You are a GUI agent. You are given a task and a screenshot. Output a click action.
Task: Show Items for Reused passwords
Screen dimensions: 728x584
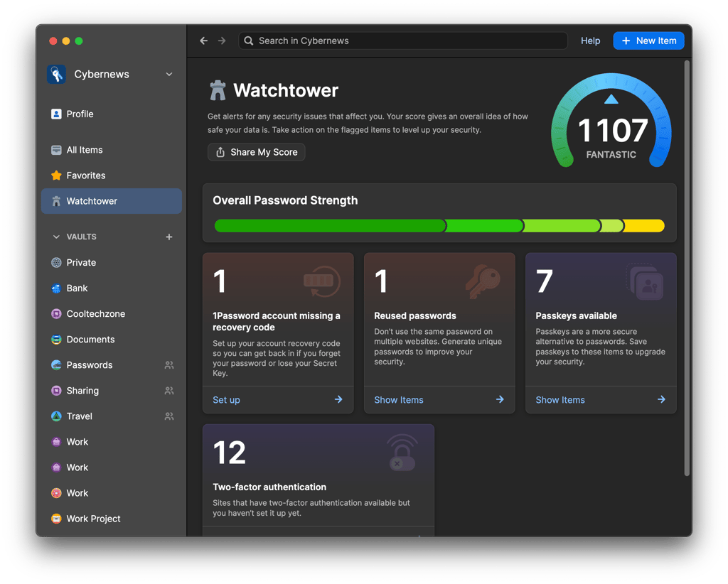coord(399,400)
